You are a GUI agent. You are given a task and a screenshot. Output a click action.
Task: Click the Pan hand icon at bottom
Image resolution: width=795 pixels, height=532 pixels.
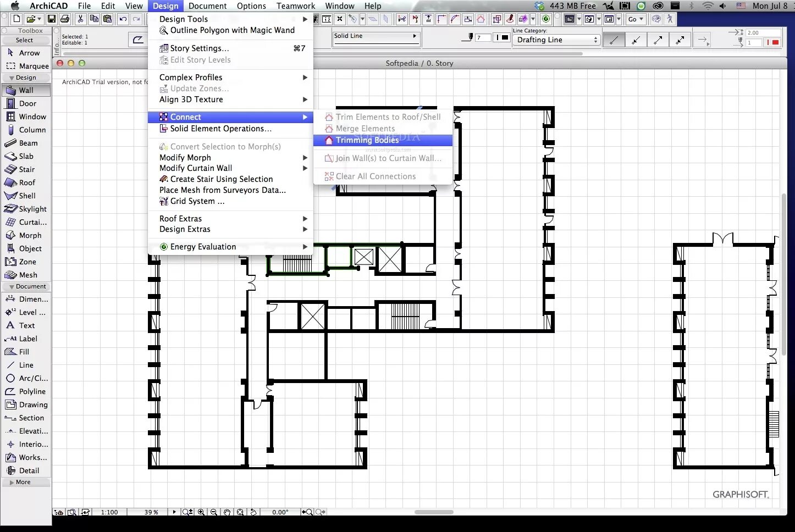coord(227,512)
